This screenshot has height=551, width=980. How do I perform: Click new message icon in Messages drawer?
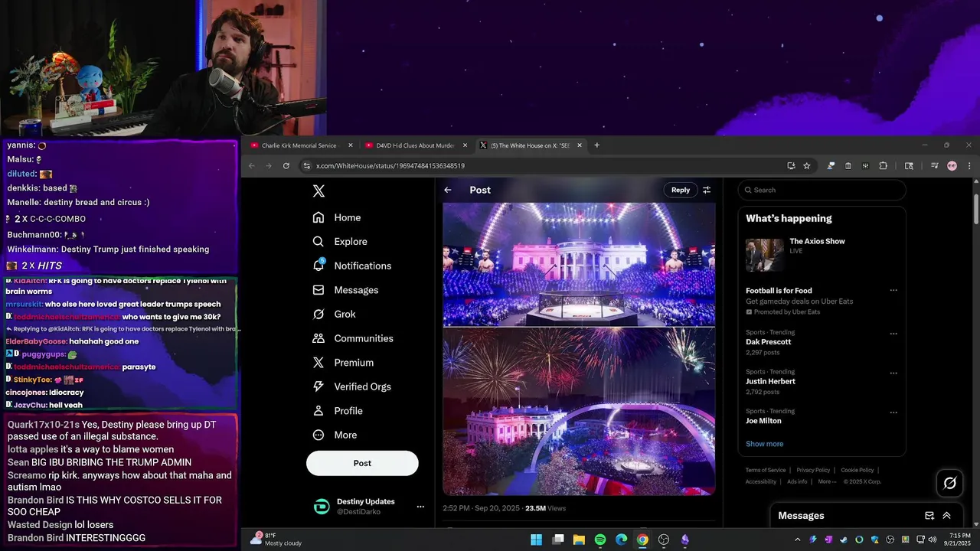929,516
